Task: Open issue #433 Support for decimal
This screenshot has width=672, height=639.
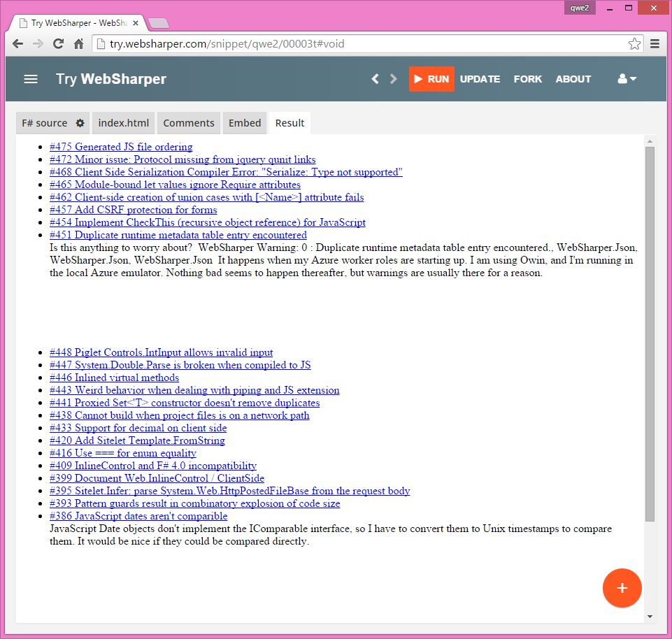Action: click(x=138, y=428)
